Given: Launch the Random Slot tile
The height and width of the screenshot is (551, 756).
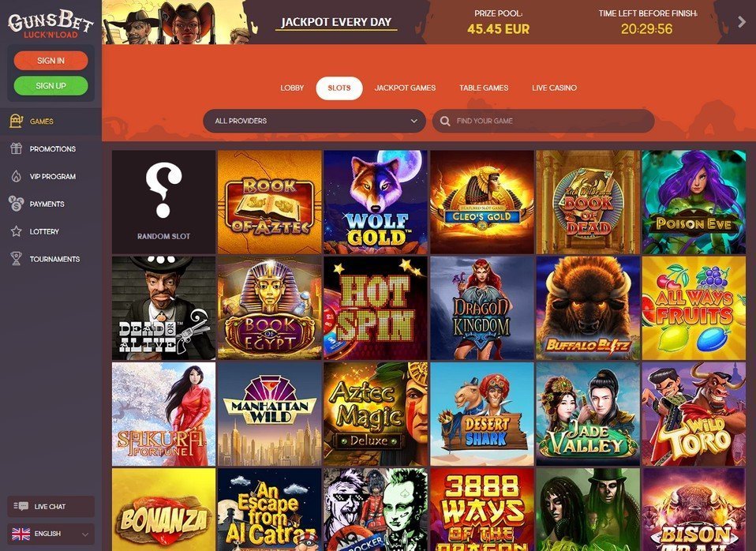Looking at the screenshot, I should click(163, 201).
